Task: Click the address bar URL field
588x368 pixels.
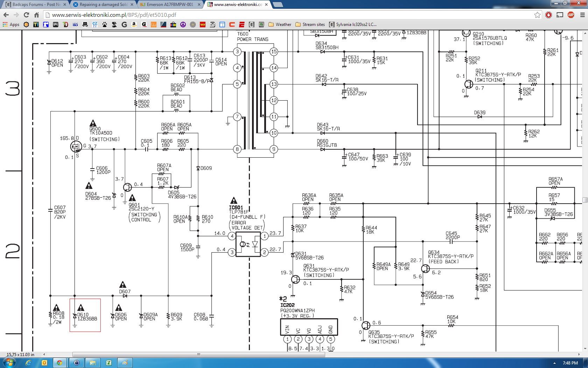Action: coord(280,15)
